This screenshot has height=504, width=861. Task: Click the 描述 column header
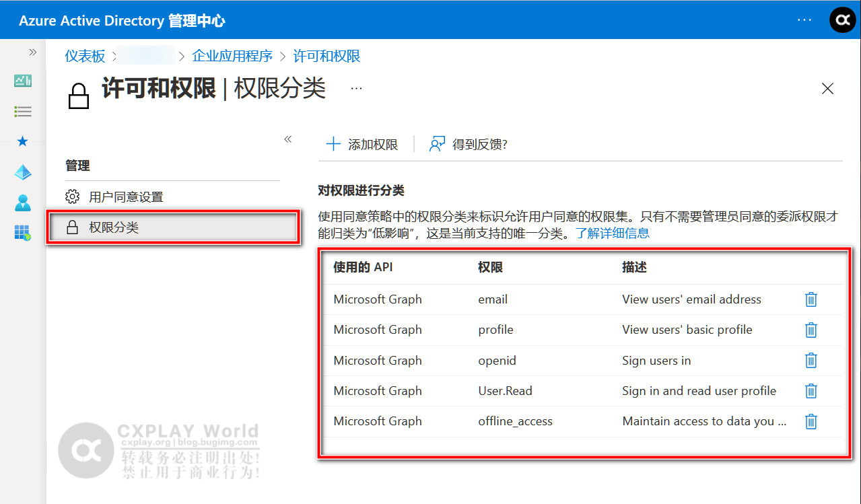click(634, 267)
